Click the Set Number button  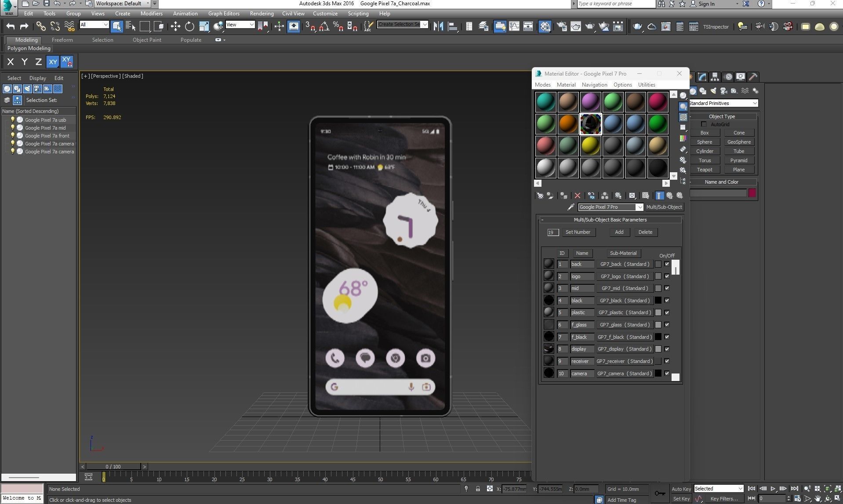578,232
